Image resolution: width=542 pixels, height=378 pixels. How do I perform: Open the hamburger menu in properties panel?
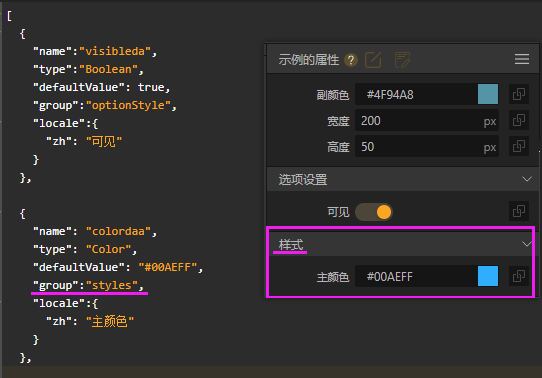click(522, 59)
